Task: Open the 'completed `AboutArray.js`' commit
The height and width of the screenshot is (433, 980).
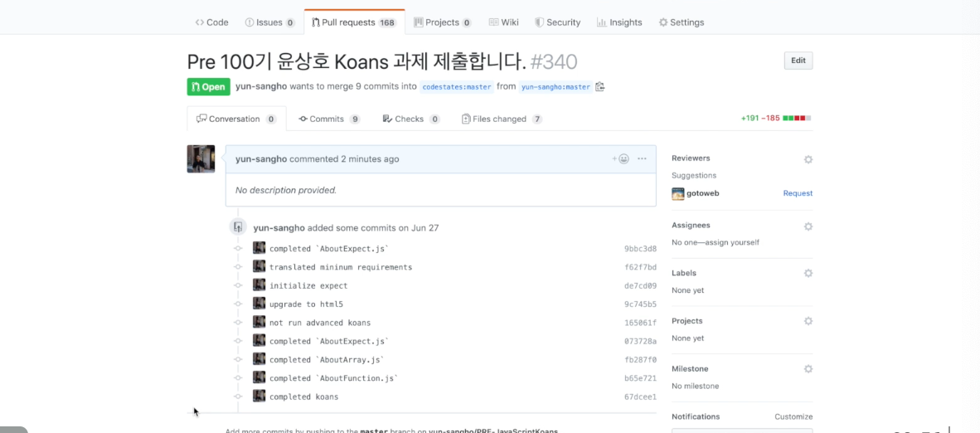Action: 327,360
